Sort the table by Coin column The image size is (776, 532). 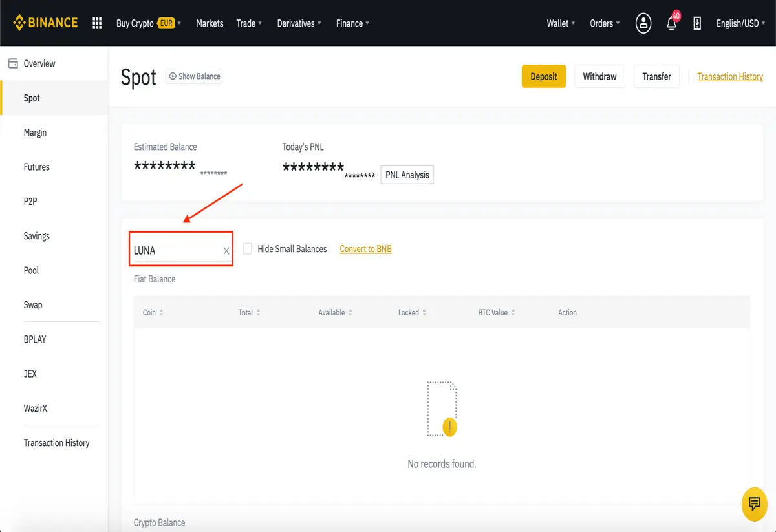click(x=153, y=312)
